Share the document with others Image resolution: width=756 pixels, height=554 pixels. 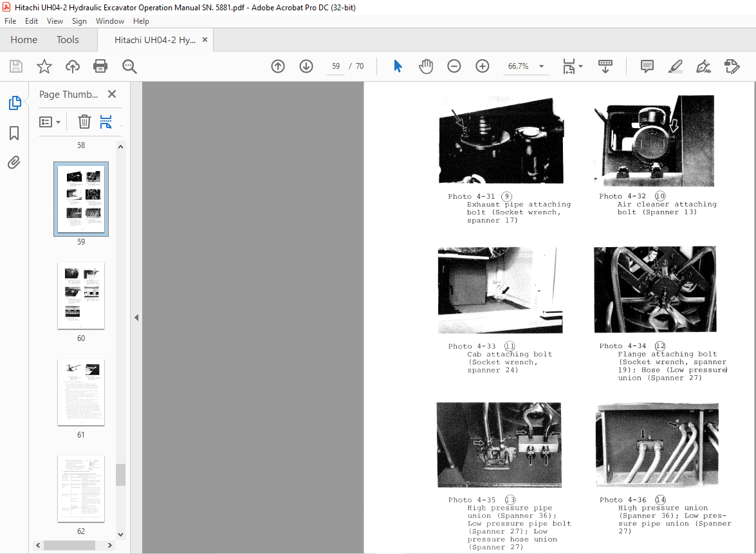point(732,66)
